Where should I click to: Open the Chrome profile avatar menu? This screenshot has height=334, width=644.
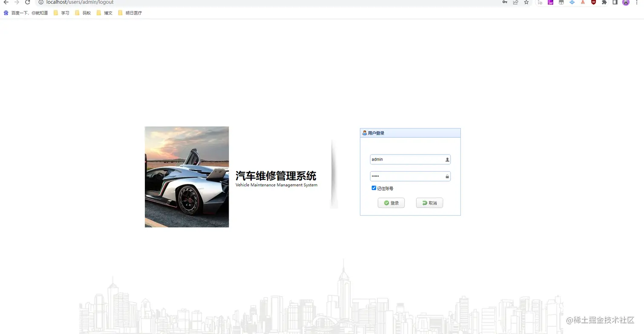click(626, 3)
